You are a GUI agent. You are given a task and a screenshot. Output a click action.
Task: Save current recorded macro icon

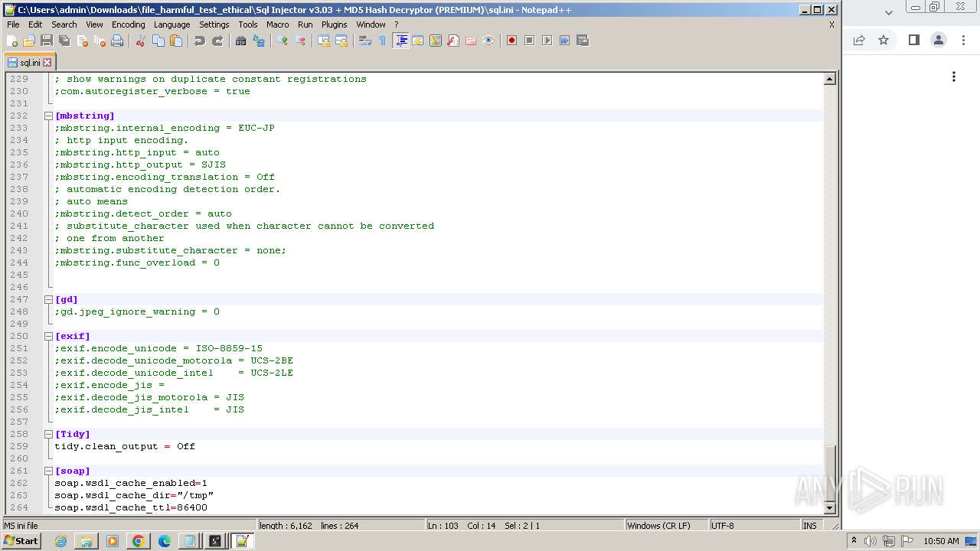tap(582, 41)
